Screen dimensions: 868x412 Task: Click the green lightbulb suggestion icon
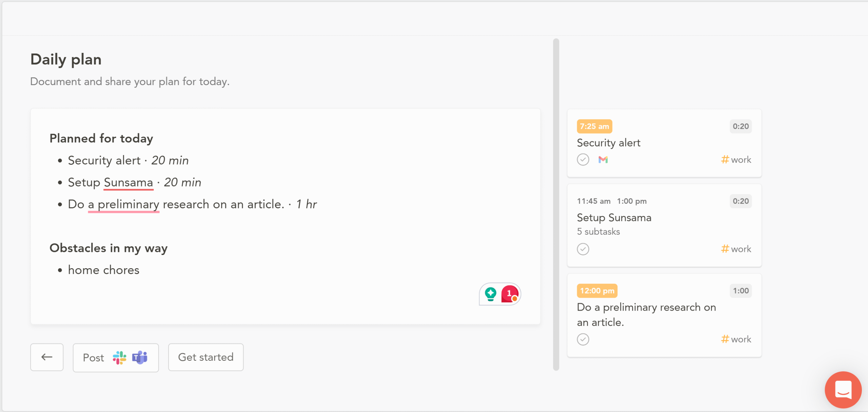pyautogui.click(x=490, y=294)
